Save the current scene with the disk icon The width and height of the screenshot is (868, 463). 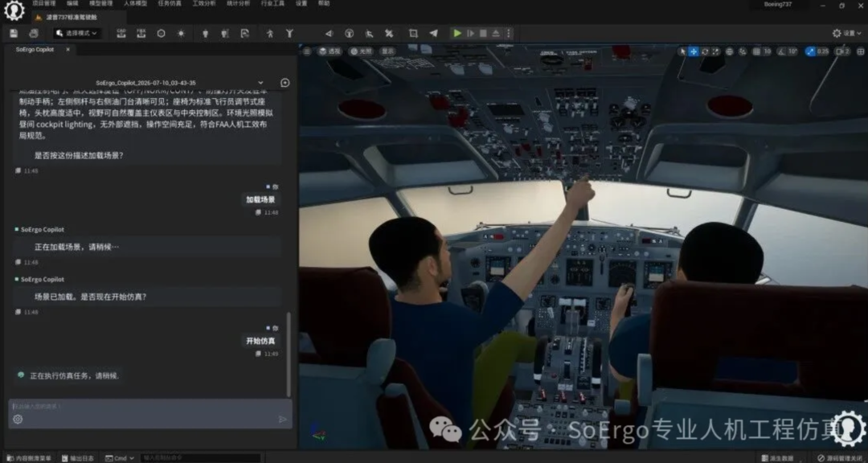[14, 33]
